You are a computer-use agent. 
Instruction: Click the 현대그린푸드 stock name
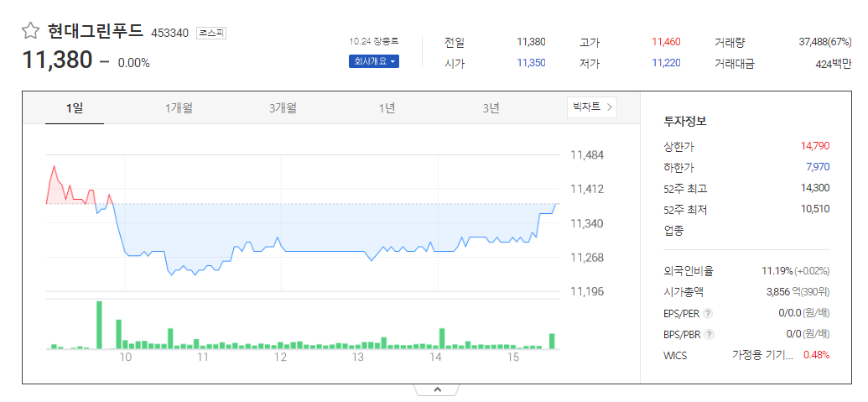96,31
